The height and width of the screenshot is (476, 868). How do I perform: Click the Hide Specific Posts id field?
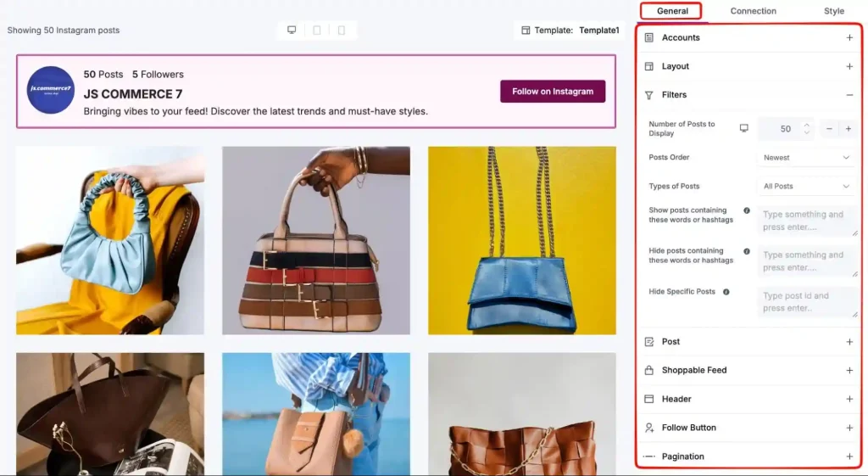tap(807, 302)
